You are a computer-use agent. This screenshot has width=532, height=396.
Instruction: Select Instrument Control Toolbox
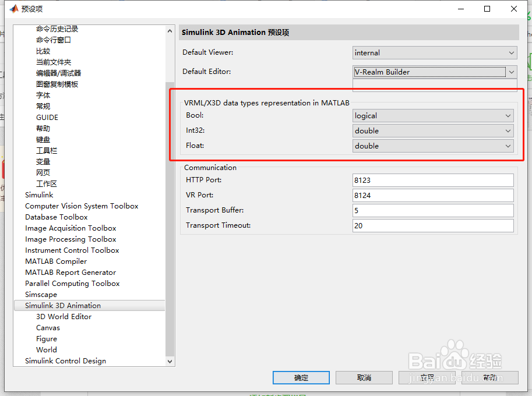click(x=72, y=250)
